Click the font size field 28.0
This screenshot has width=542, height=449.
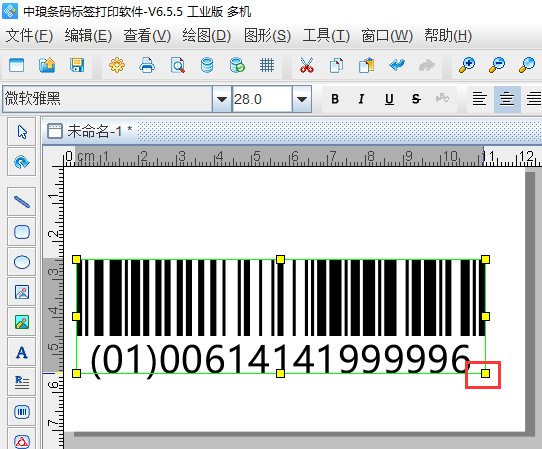pos(262,99)
